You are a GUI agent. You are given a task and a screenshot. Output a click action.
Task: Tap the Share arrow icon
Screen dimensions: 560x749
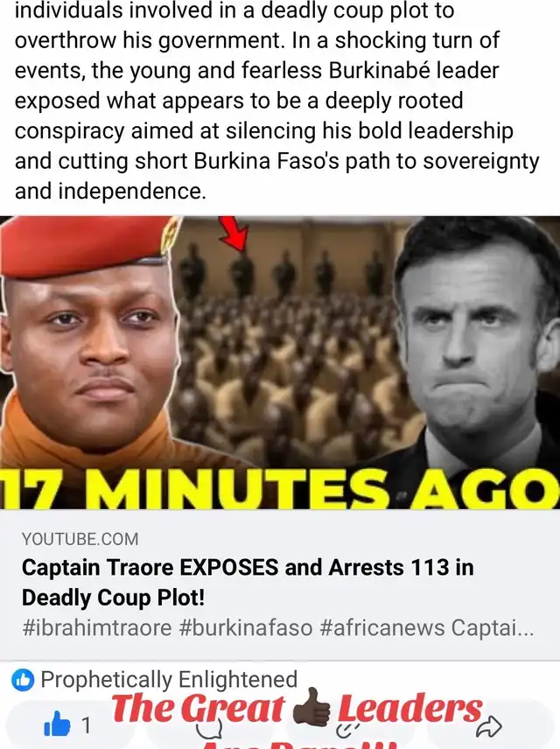tap(489, 726)
